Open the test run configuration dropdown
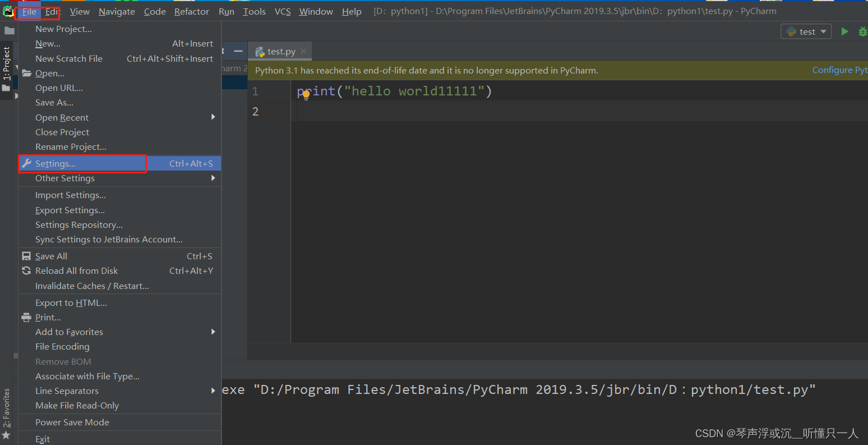The image size is (868, 445). pos(806,31)
